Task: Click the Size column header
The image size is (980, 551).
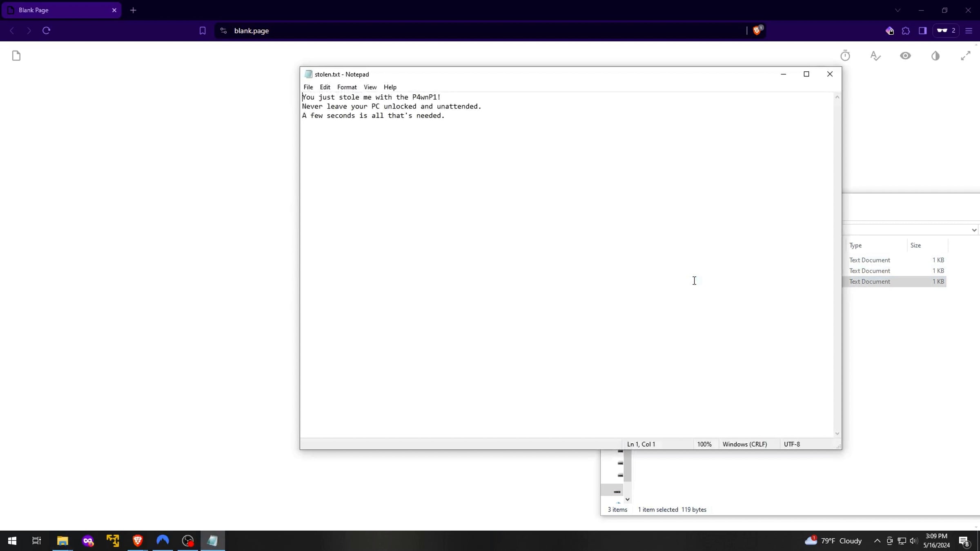Action: tap(915, 245)
